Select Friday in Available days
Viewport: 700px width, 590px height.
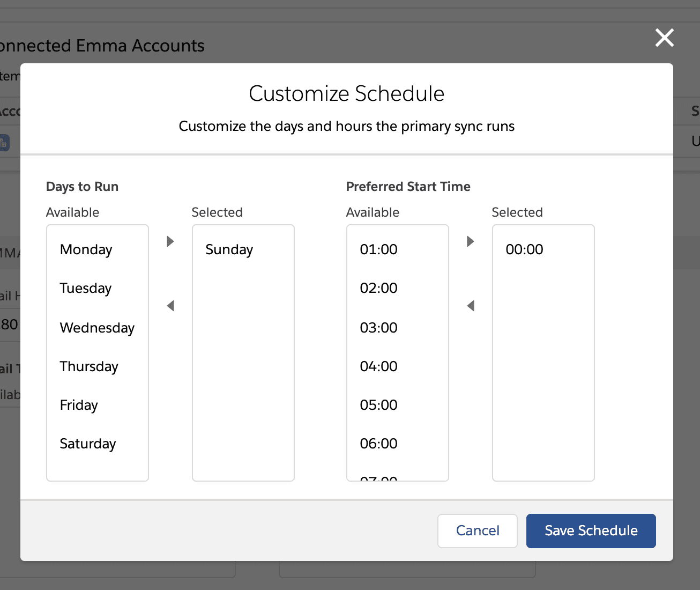98,405
